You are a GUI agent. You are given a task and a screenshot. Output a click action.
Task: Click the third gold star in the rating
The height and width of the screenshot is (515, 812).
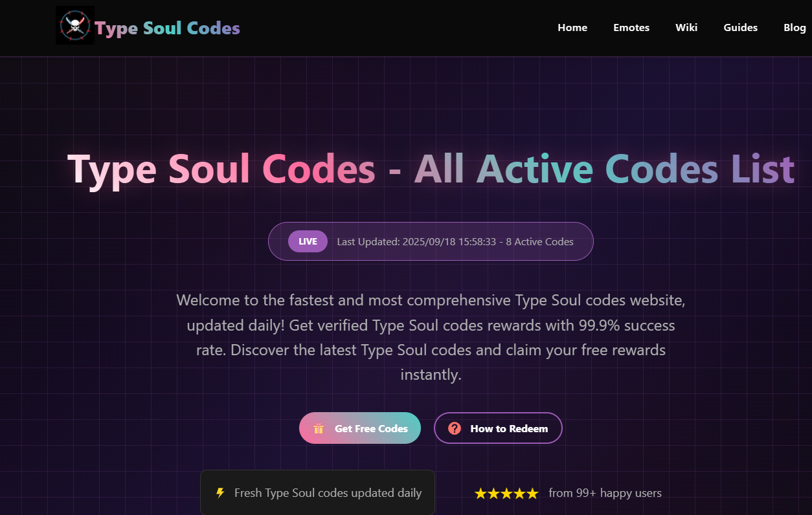coord(506,494)
